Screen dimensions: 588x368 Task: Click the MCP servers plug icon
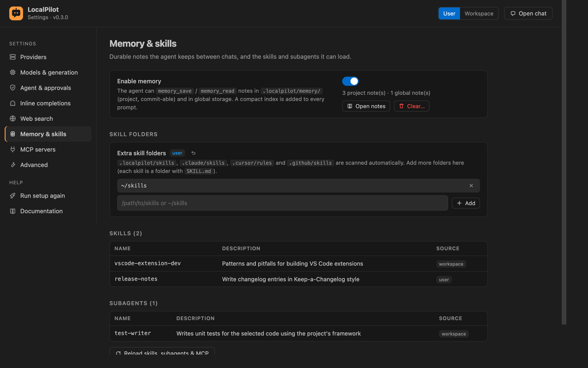tap(13, 149)
